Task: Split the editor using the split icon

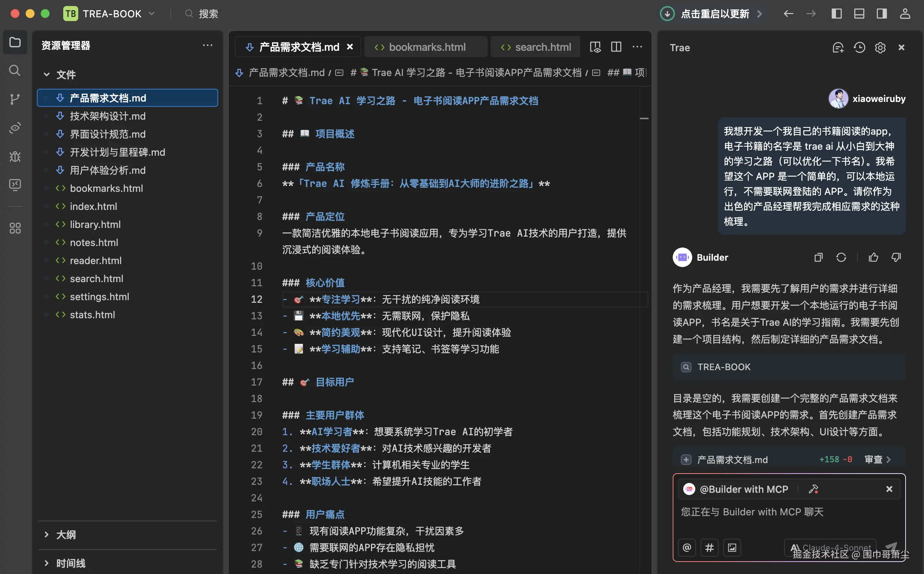Action: coord(616,47)
